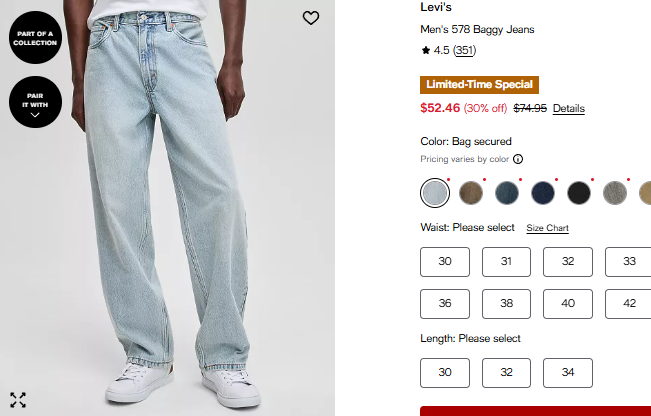Viewport: 651px width, 416px height.
Task: Choose the brown color swatch
Action: point(471,192)
